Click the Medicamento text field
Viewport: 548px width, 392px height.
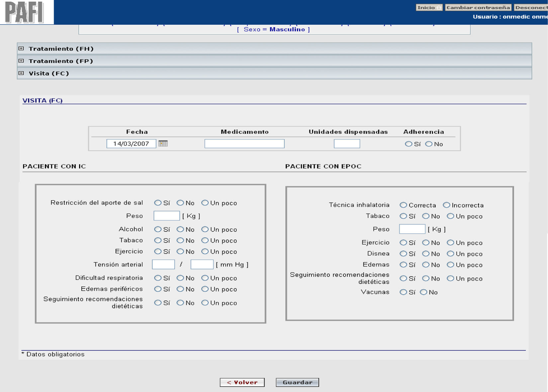coord(244,144)
